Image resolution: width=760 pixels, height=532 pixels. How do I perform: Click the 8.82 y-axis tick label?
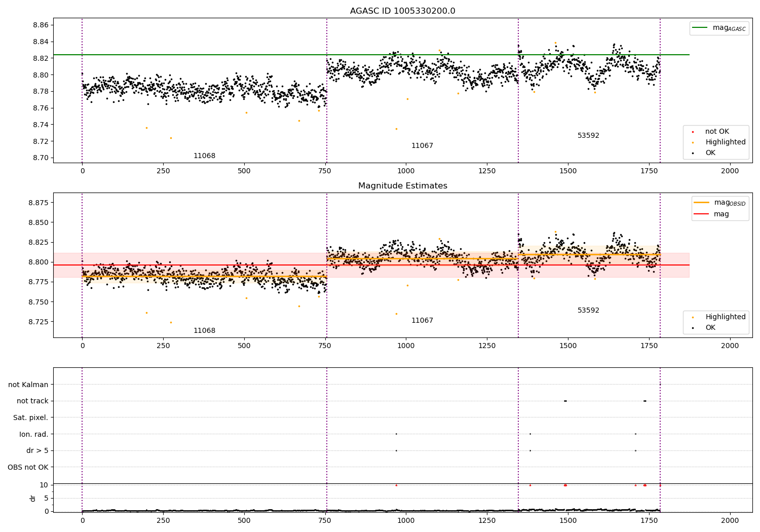pos(41,58)
